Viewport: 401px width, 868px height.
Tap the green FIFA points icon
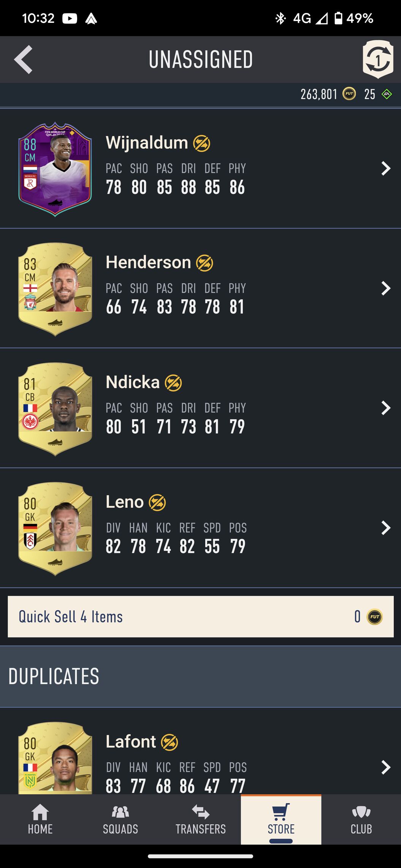[x=387, y=94]
